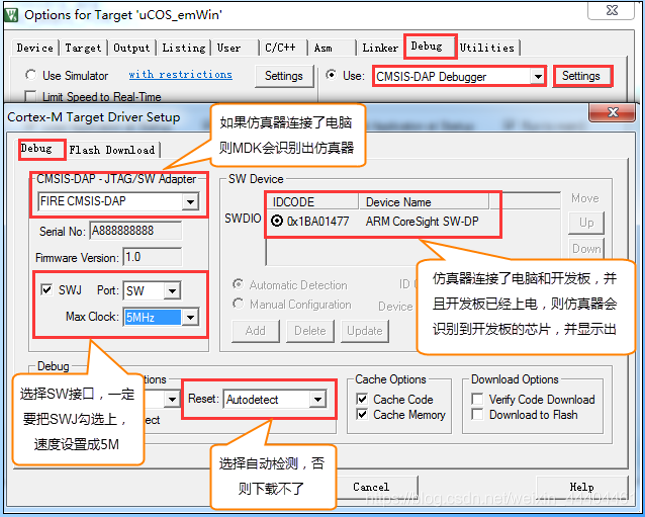Open the C/C++ tab
This screenshot has height=517, width=645.
coord(280,48)
